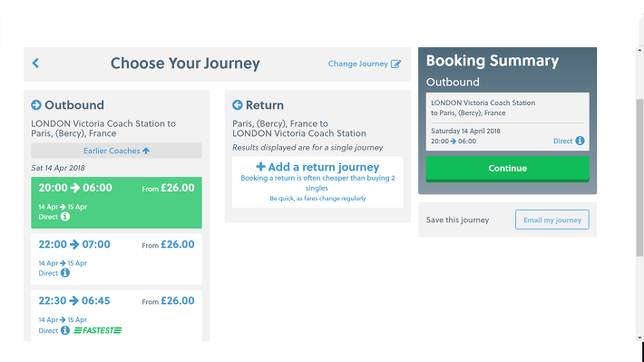Open info icon on 22:30 coach listing
This screenshot has height=362, width=644.
65,330
